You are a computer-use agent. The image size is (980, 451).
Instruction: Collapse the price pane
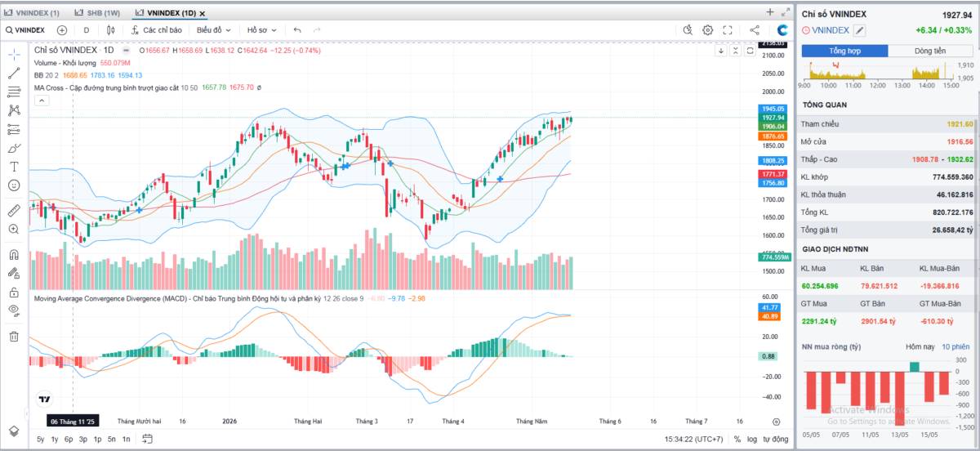(736, 51)
